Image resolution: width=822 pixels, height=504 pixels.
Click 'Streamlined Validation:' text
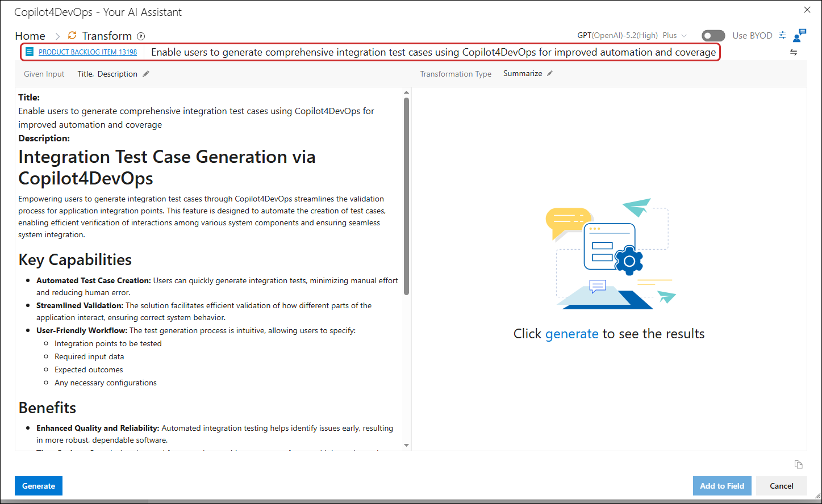(80, 305)
